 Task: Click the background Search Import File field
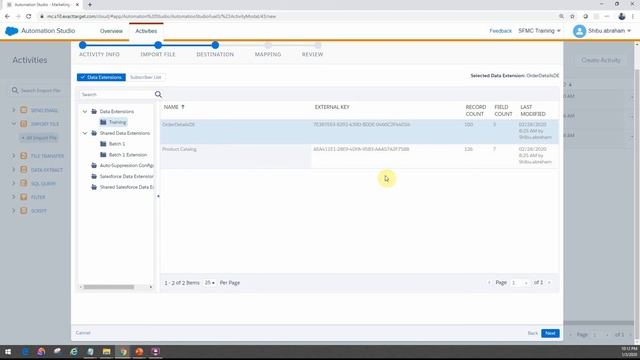40,91
